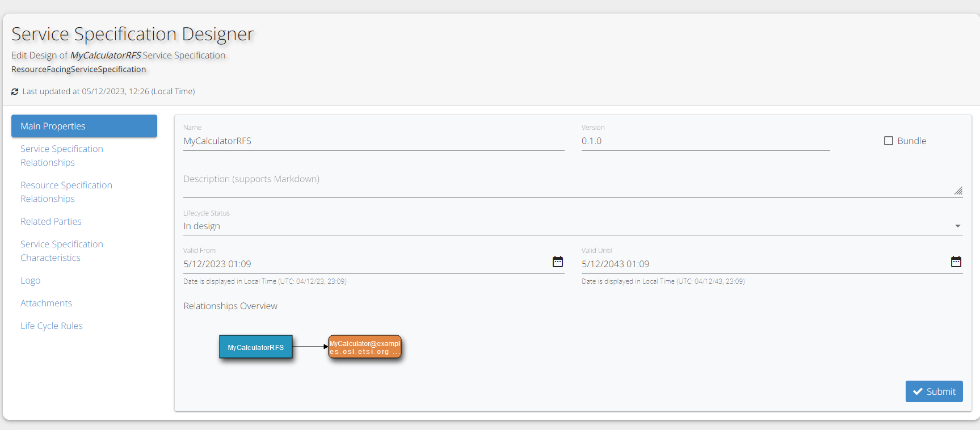Screen dimensions: 980x430
Task: View Life Cycle Rules section
Action: (52, 326)
